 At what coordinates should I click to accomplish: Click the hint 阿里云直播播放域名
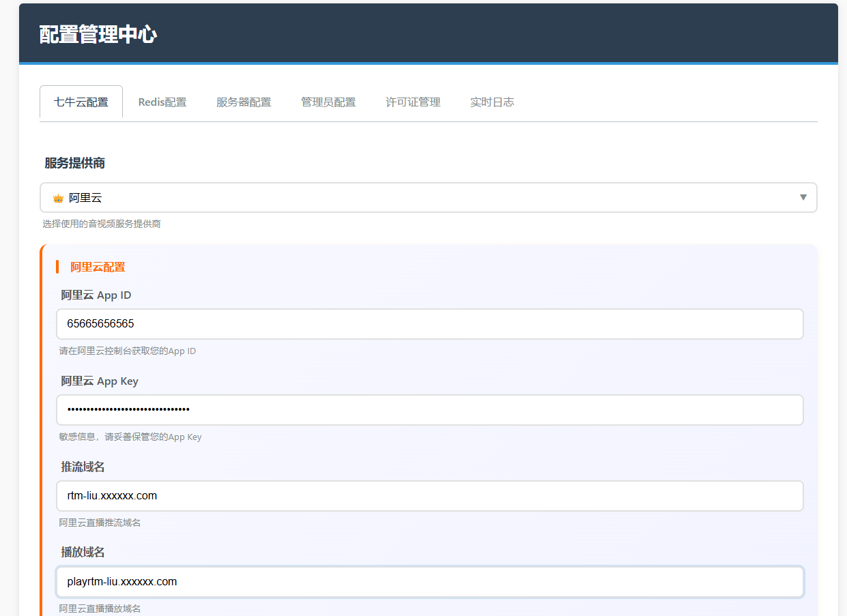pos(100,608)
